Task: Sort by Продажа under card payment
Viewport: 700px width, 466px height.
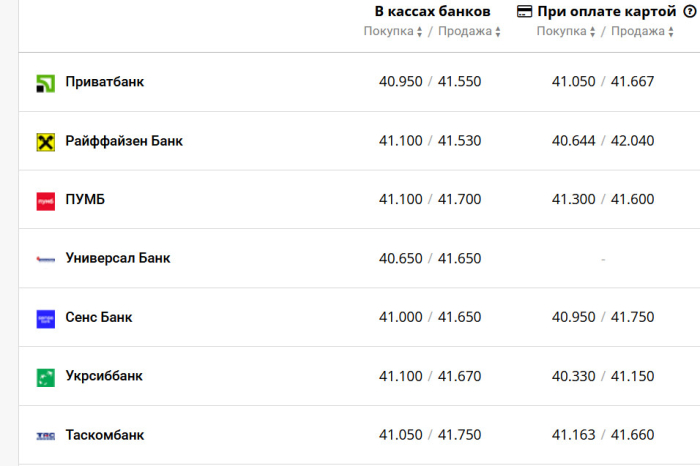Action: pyautogui.click(x=643, y=32)
